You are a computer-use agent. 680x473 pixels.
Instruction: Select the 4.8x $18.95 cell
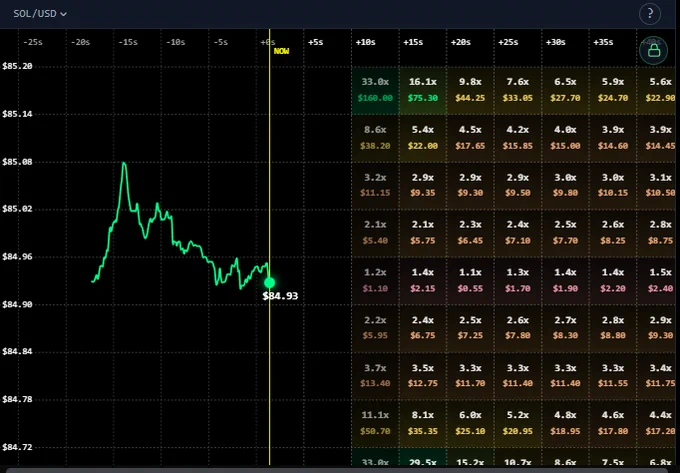click(x=565, y=423)
